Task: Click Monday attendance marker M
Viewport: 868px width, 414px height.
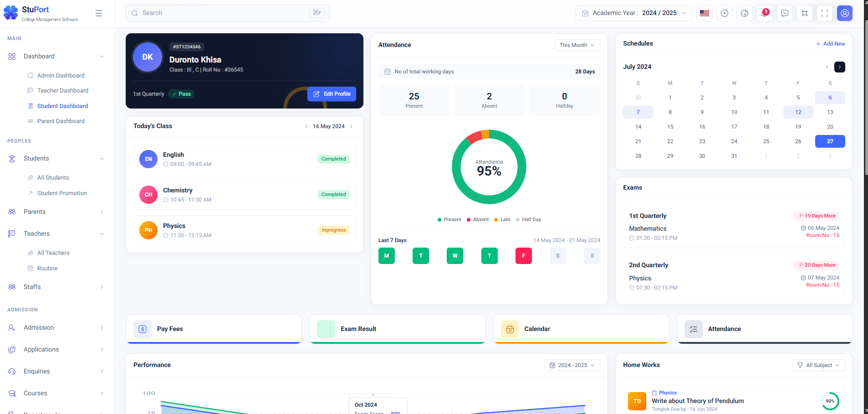Action: [387, 256]
